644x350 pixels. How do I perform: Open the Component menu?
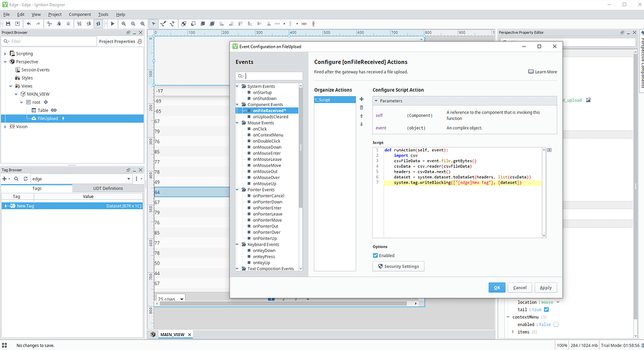pos(80,14)
